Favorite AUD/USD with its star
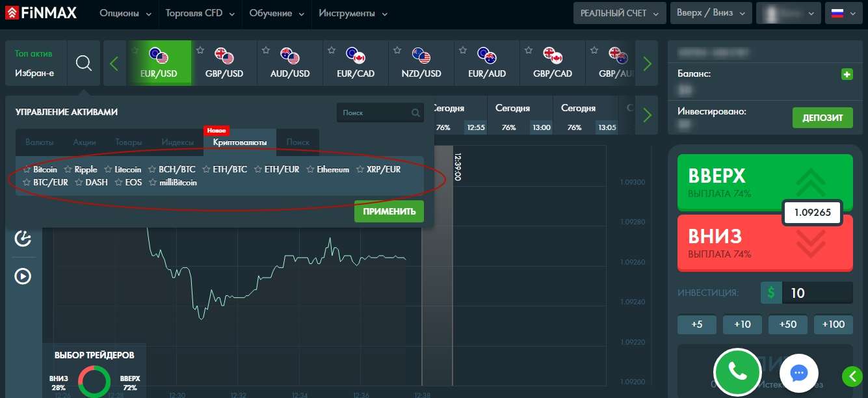The image size is (868, 398). coord(265,49)
